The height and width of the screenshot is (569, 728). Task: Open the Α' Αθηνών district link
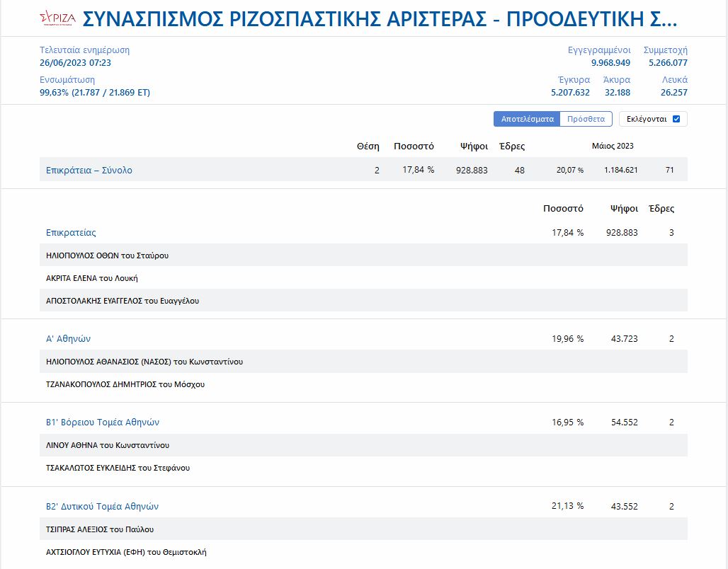click(x=68, y=338)
